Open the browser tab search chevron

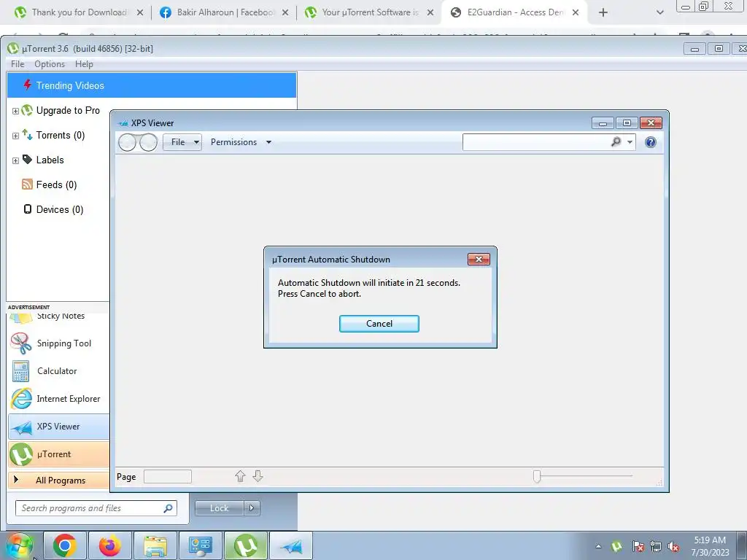(x=659, y=12)
